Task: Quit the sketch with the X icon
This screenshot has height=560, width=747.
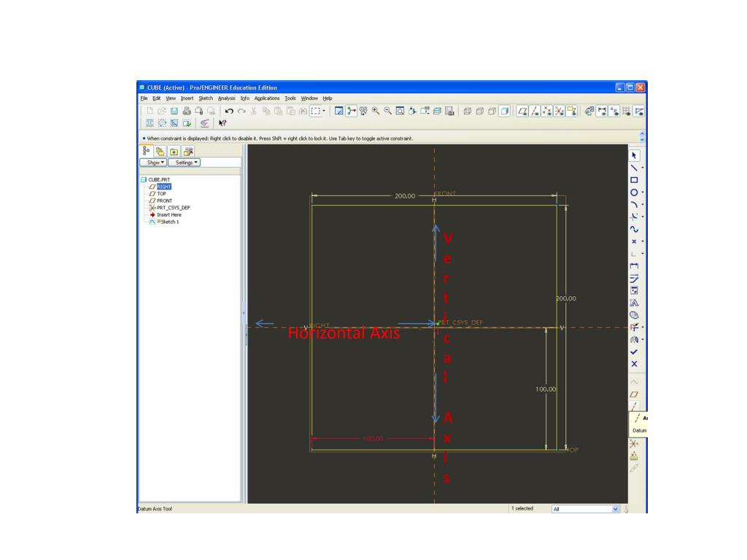Action: coord(634,365)
